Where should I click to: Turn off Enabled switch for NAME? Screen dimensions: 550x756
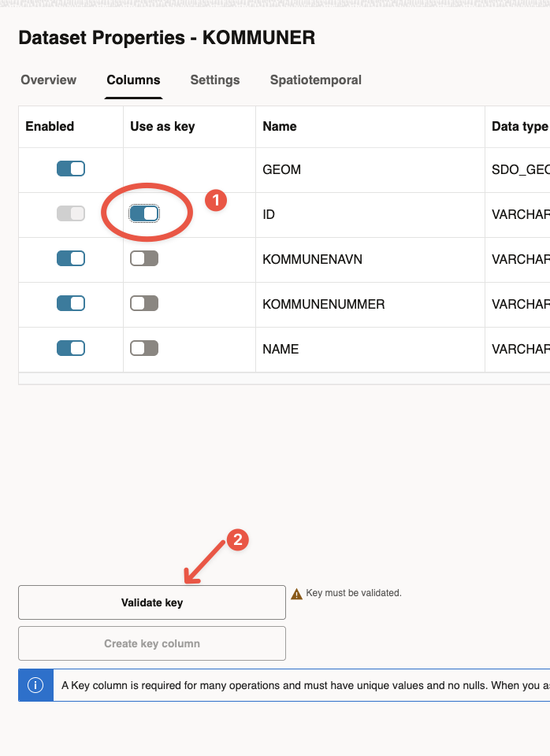71,348
